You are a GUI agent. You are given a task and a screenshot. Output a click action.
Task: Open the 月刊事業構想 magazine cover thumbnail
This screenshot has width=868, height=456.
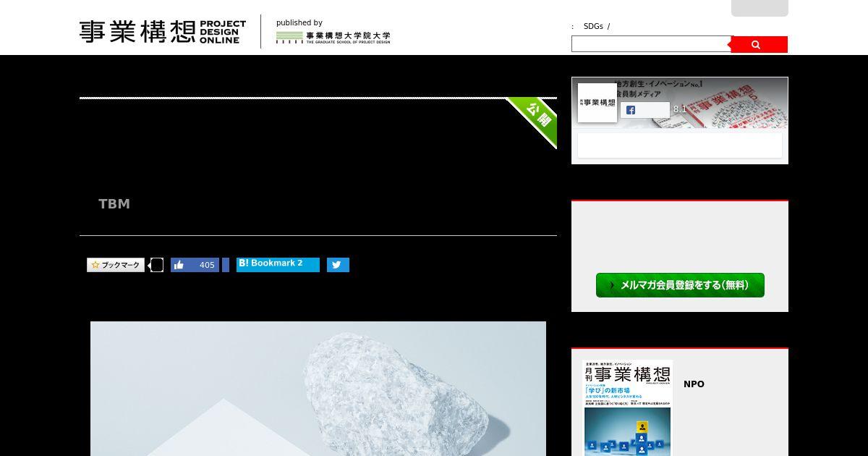(628, 408)
